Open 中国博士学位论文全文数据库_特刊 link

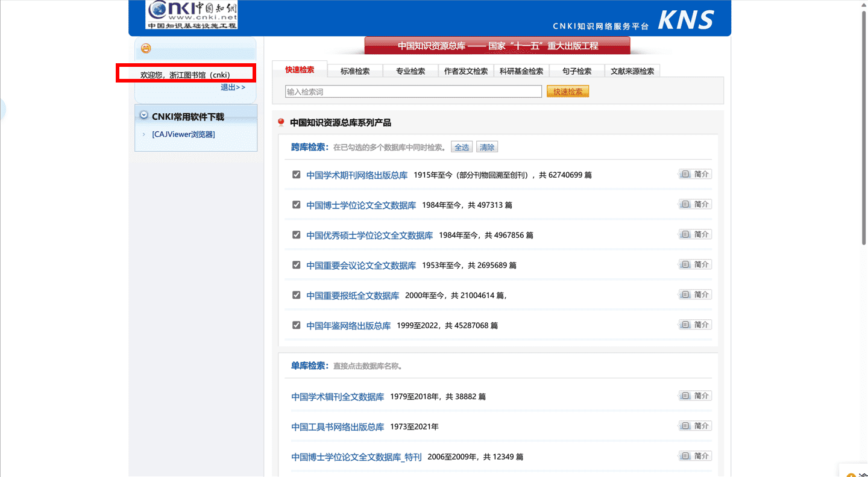356,457
